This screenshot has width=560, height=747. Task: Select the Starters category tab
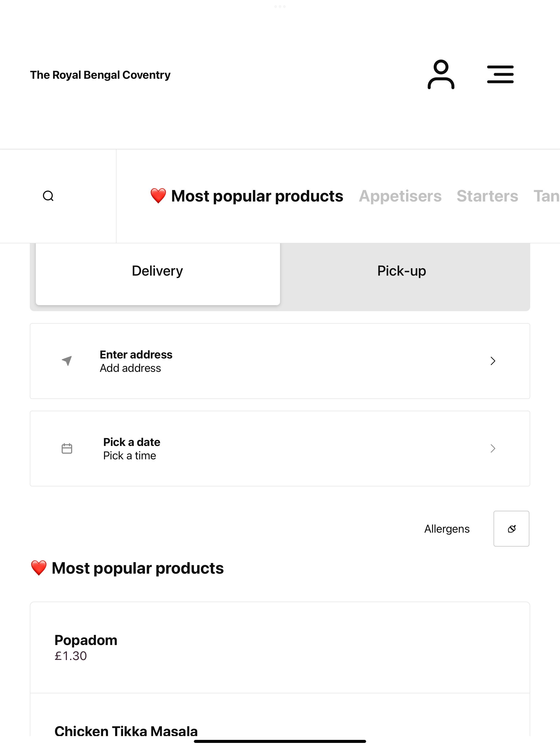tap(487, 196)
